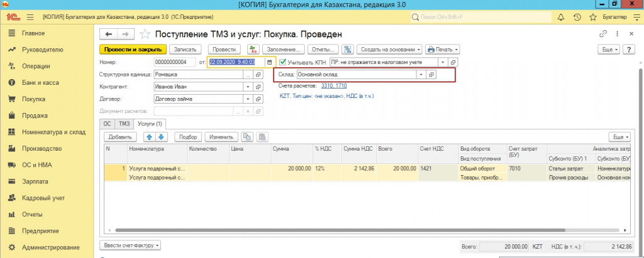Open the Создать на основании dropdown
The image size is (644, 258).
point(389,49)
